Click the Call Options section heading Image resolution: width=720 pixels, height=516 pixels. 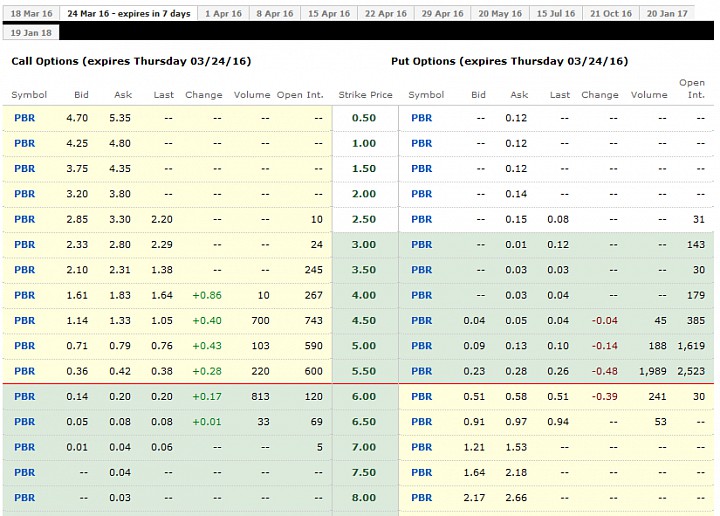pyautogui.click(x=131, y=61)
